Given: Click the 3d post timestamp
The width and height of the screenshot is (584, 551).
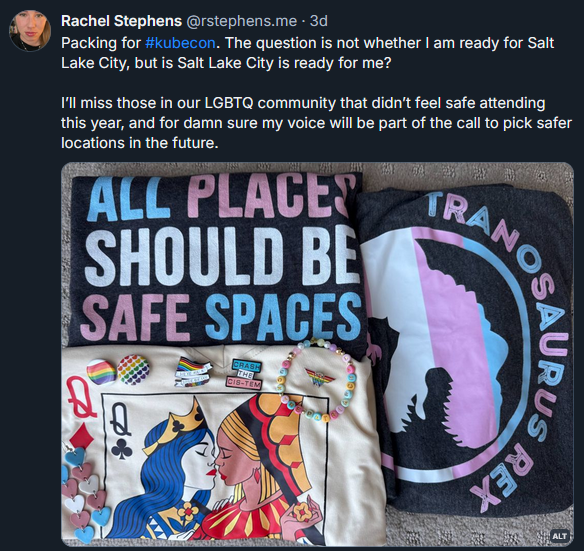Looking at the screenshot, I should (318, 21).
